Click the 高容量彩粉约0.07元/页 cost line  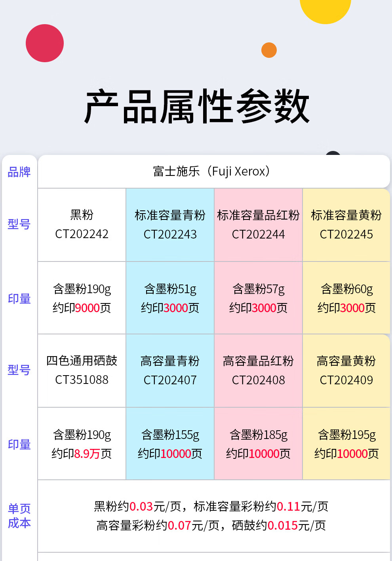point(211,525)
